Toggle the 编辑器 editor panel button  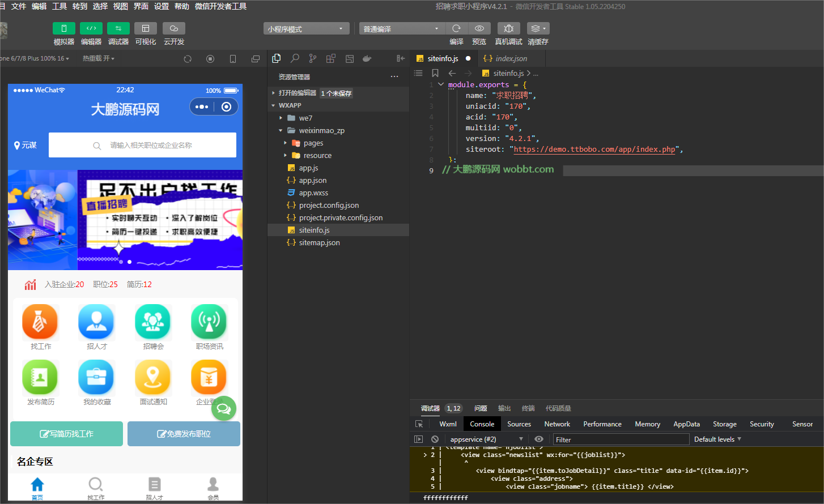pyautogui.click(x=91, y=28)
